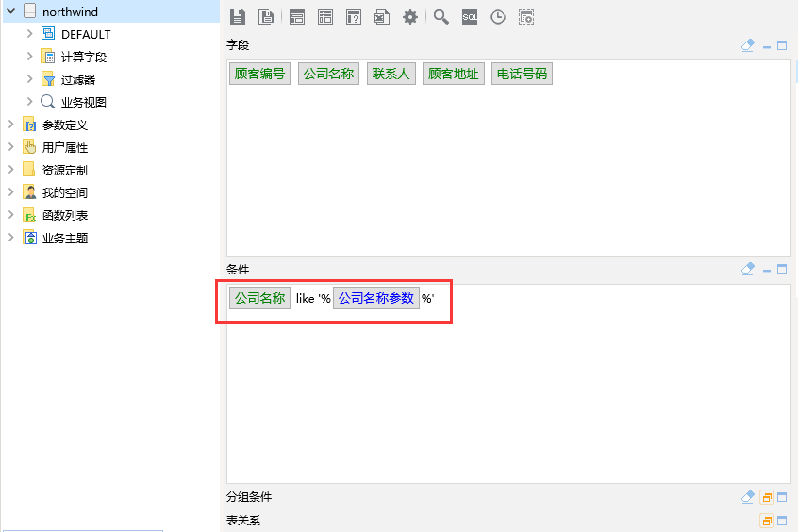Click the 分组条件 section header
798x532 pixels.
click(249, 497)
